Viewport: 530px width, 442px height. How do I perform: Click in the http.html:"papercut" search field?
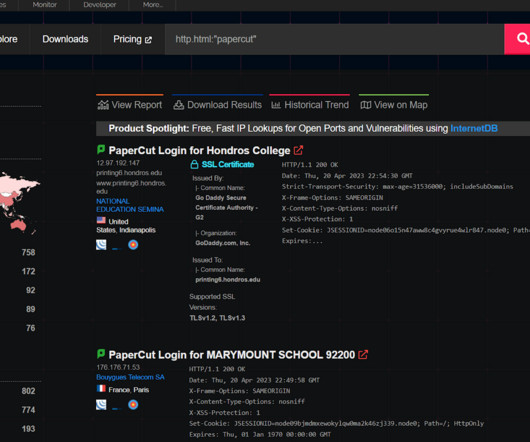(334, 39)
